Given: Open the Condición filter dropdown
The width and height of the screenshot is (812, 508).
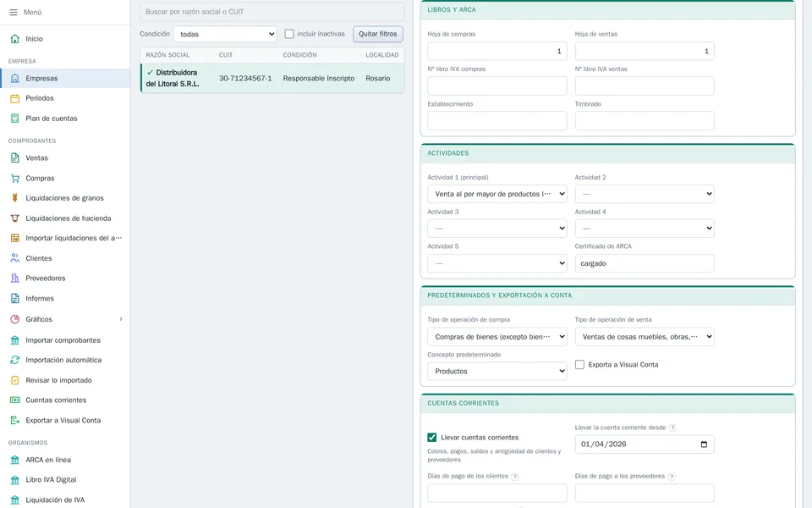Looking at the screenshot, I should click(225, 34).
